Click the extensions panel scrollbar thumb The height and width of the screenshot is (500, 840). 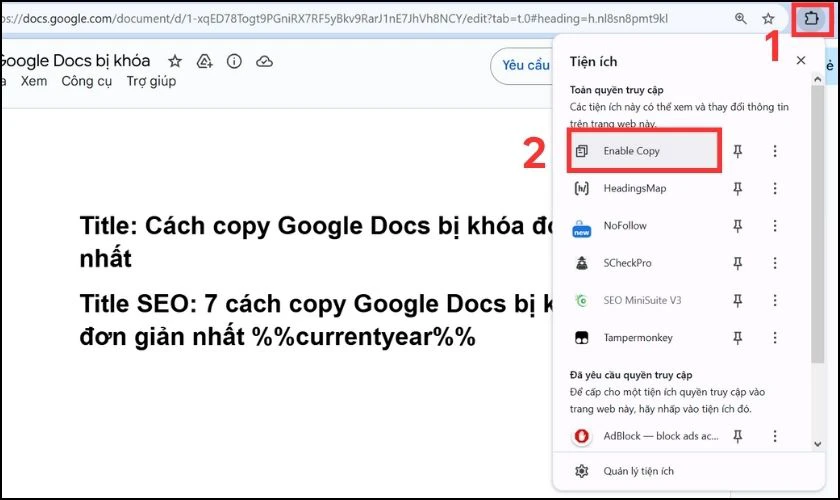point(817,224)
